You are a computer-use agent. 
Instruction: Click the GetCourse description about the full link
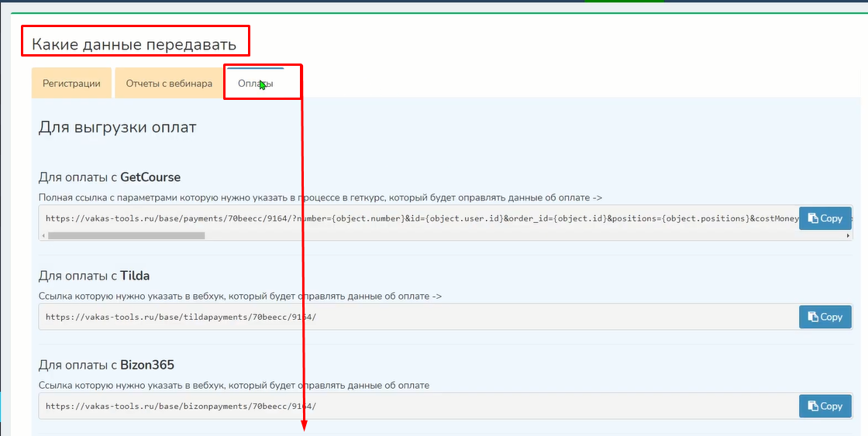[x=320, y=197]
